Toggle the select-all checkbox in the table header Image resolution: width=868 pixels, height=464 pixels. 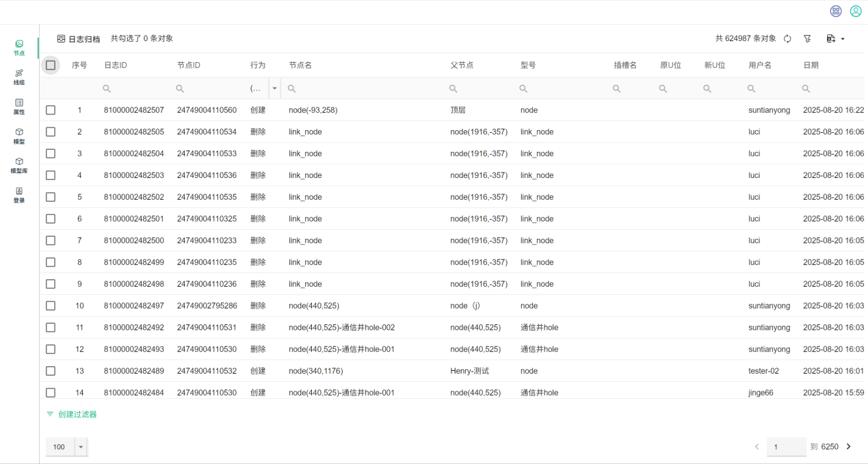(x=51, y=65)
